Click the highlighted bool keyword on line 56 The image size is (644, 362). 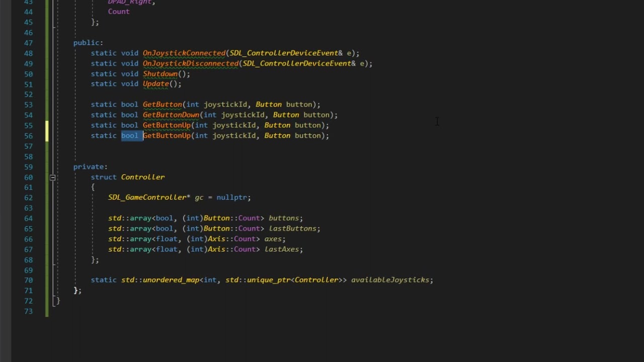129,136
